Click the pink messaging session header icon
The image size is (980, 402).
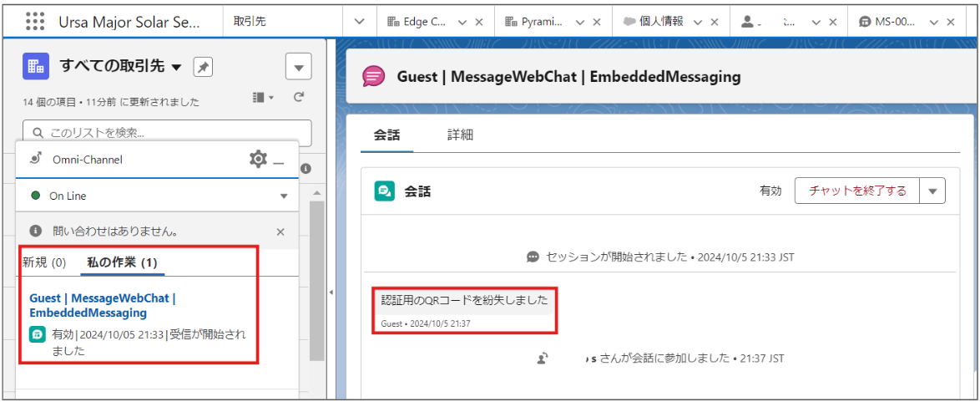[374, 77]
